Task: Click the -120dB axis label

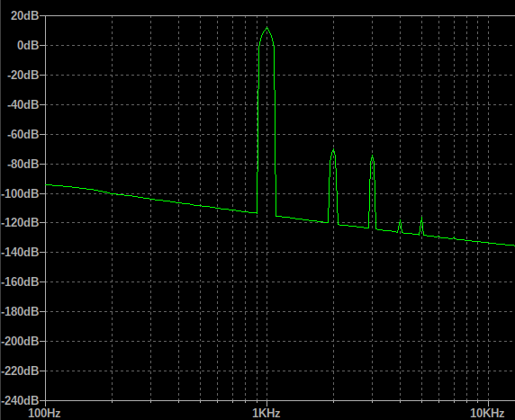Action: tap(20, 222)
